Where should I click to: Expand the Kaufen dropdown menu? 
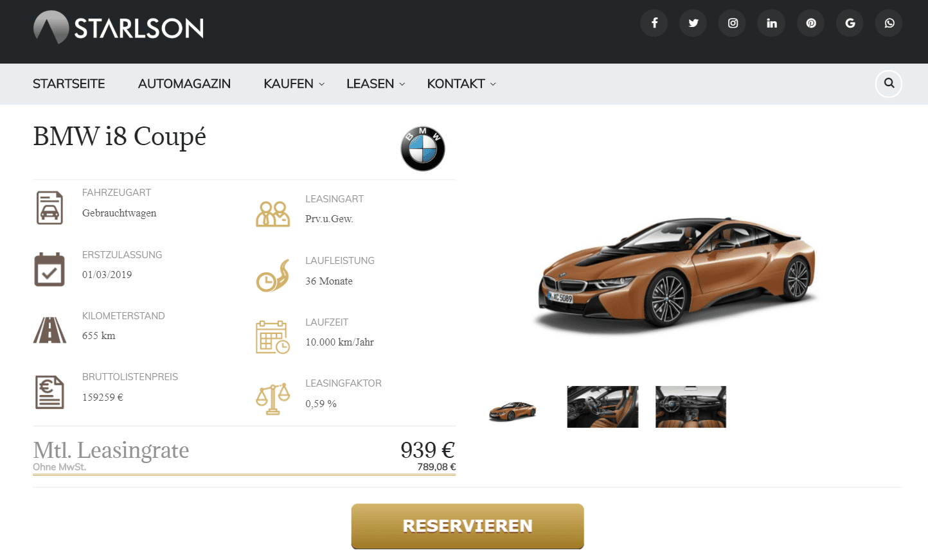tap(294, 84)
